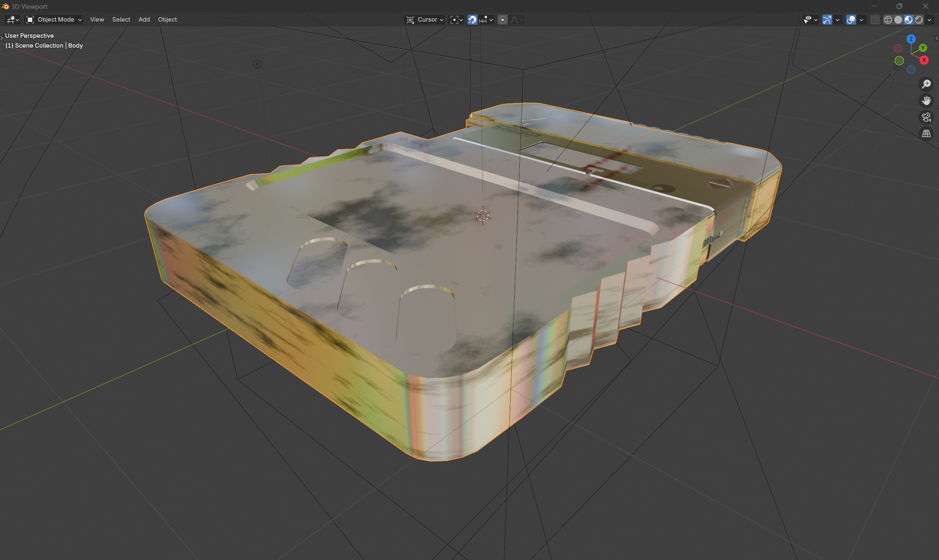Click the negative Z axis gizmo circle
This screenshot has width=939, height=560.
911,69
